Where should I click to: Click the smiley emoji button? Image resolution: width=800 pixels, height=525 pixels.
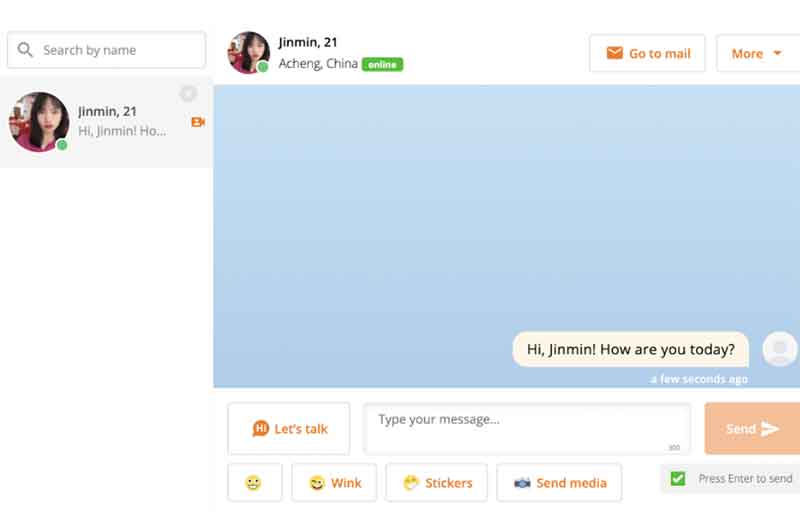click(x=254, y=482)
